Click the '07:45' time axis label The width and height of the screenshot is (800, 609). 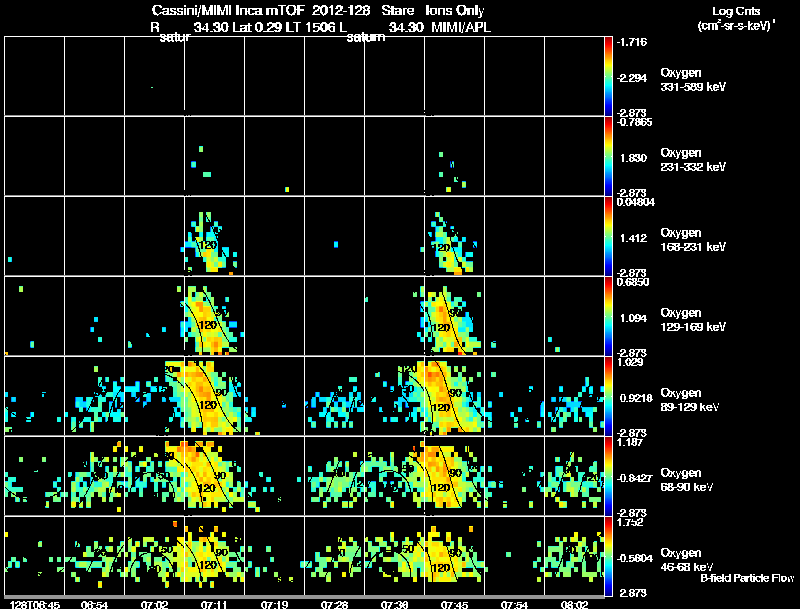[455, 605]
